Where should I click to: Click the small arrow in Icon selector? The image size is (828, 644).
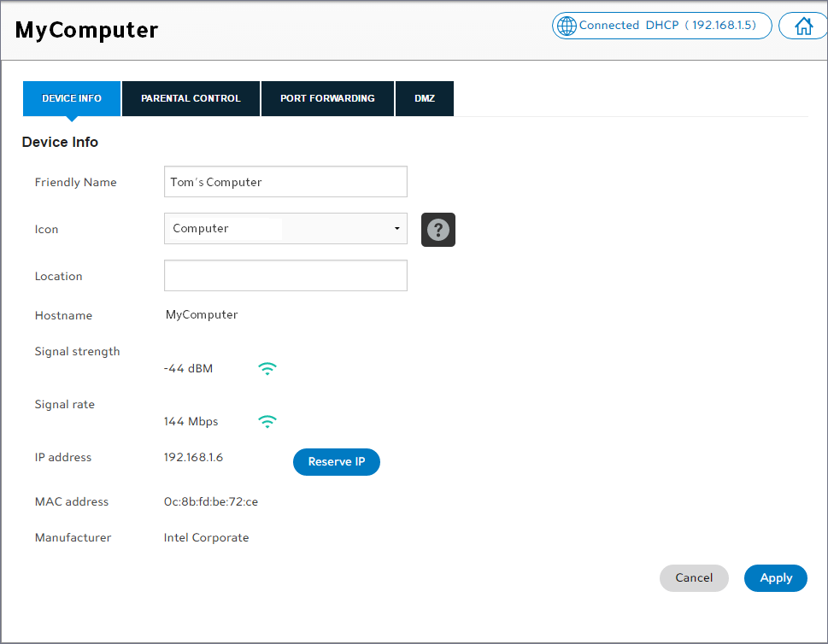(396, 229)
